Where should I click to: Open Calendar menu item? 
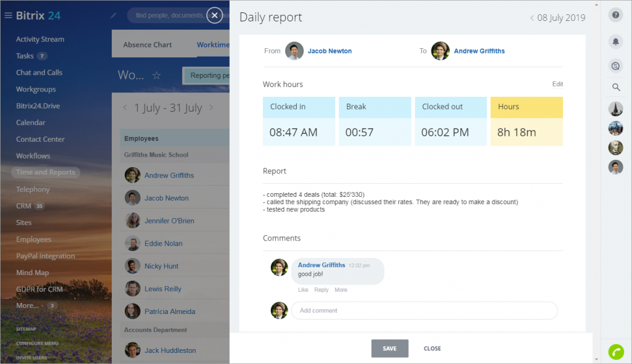point(31,123)
